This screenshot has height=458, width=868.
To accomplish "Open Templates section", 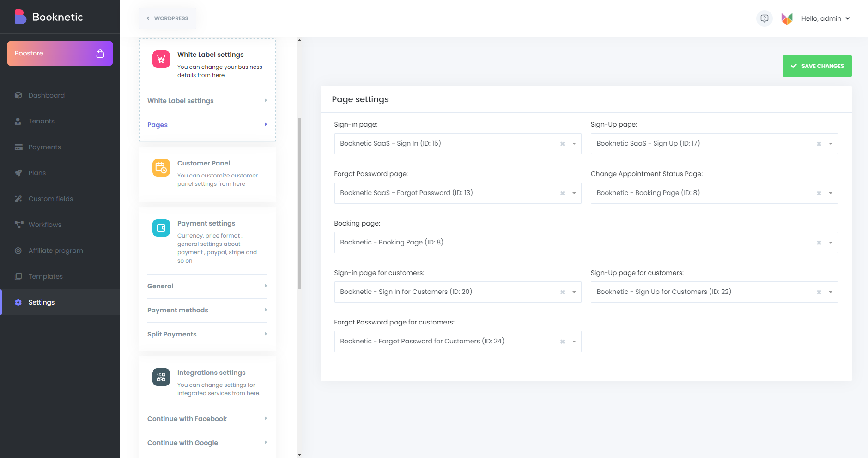I will pos(60,276).
